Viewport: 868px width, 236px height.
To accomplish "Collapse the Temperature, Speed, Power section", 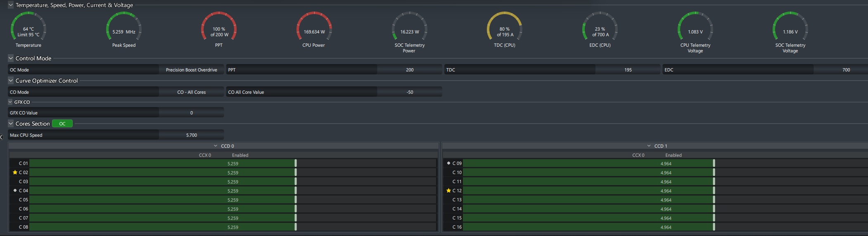I will click(x=11, y=5).
